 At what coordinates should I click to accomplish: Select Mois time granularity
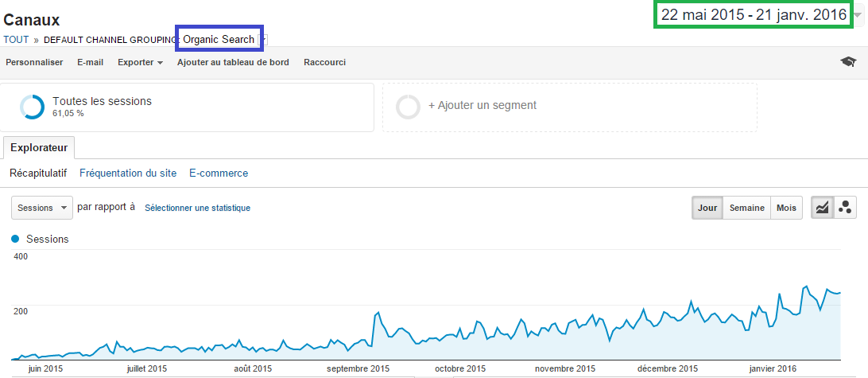coord(786,208)
